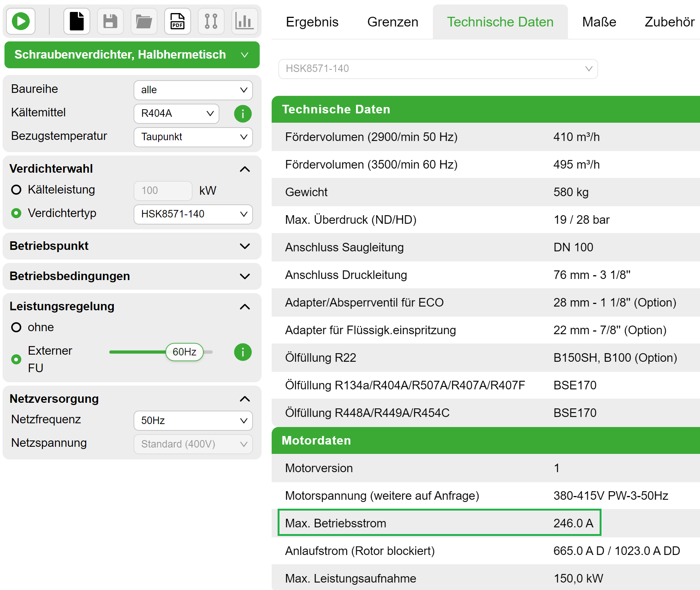Open the chart view via the bar graph icon
The image size is (700, 590).
coord(244,21)
